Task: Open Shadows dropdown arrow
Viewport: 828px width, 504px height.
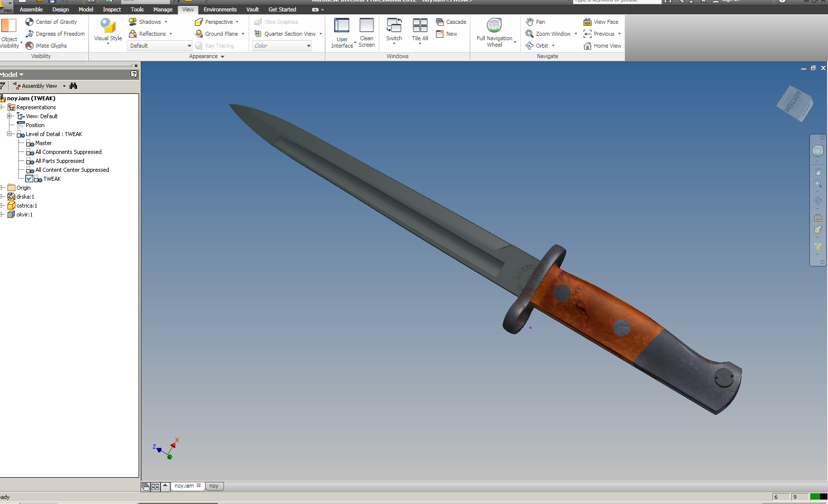Action: point(166,22)
